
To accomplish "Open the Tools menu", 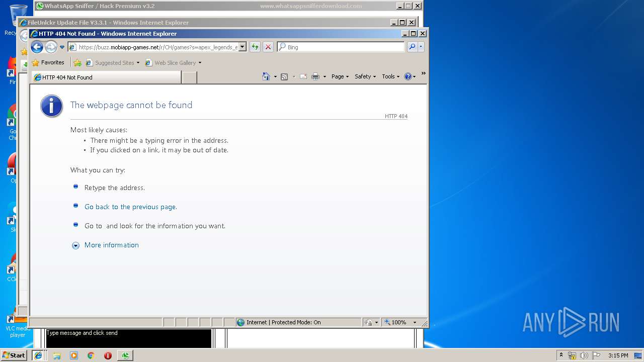I will (390, 76).
